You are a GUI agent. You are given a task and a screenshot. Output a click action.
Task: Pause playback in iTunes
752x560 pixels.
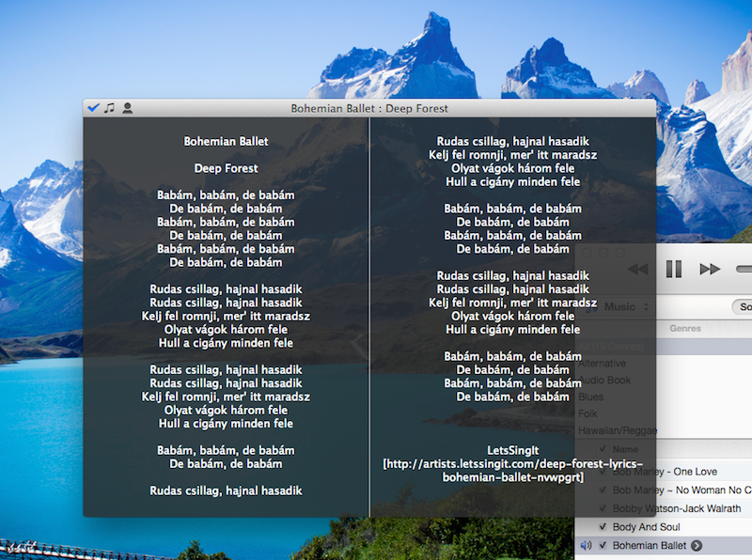[x=674, y=269]
